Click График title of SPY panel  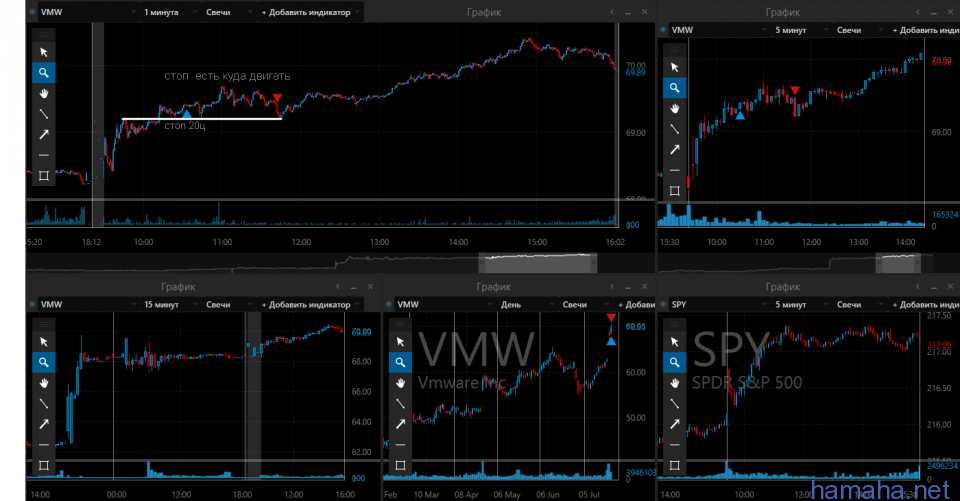point(782,287)
